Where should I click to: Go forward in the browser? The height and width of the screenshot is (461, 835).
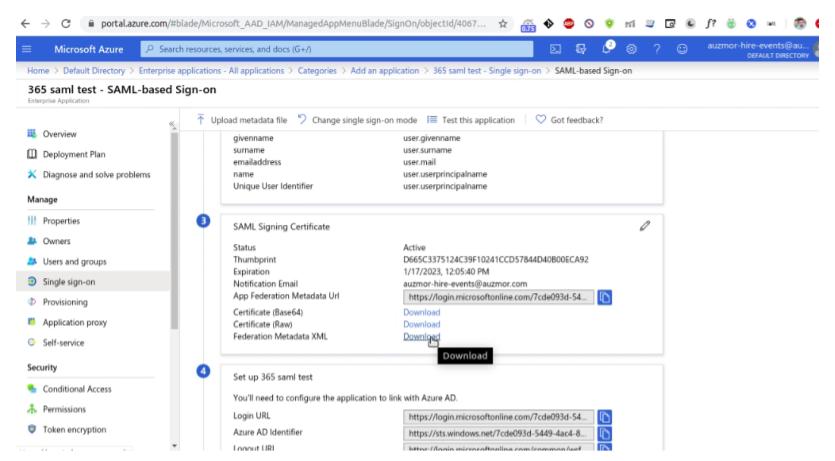[45, 23]
